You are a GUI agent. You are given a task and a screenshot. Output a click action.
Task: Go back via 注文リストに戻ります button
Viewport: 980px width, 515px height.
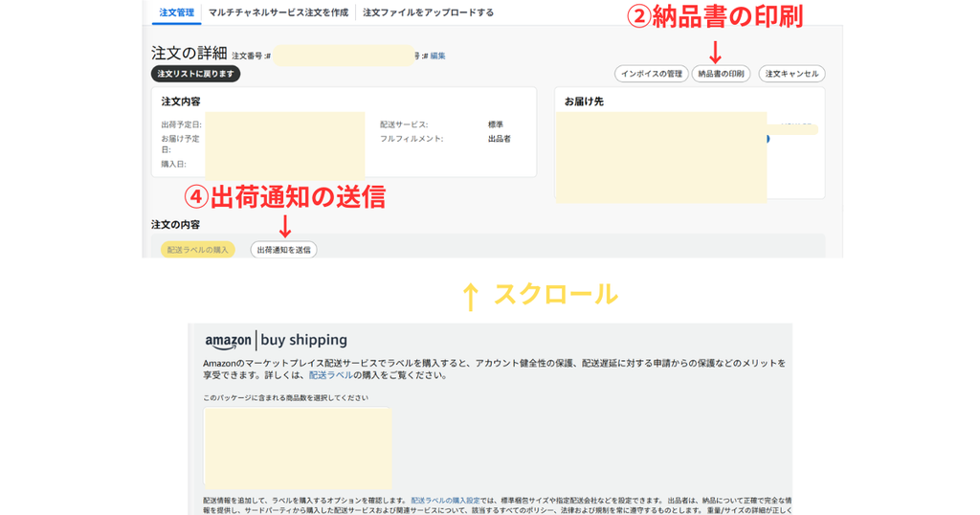195,74
